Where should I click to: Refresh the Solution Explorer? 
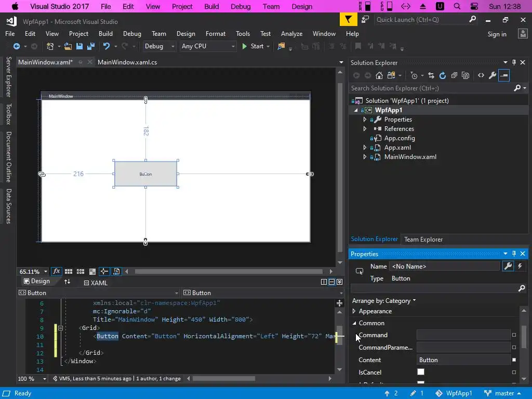(443, 75)
